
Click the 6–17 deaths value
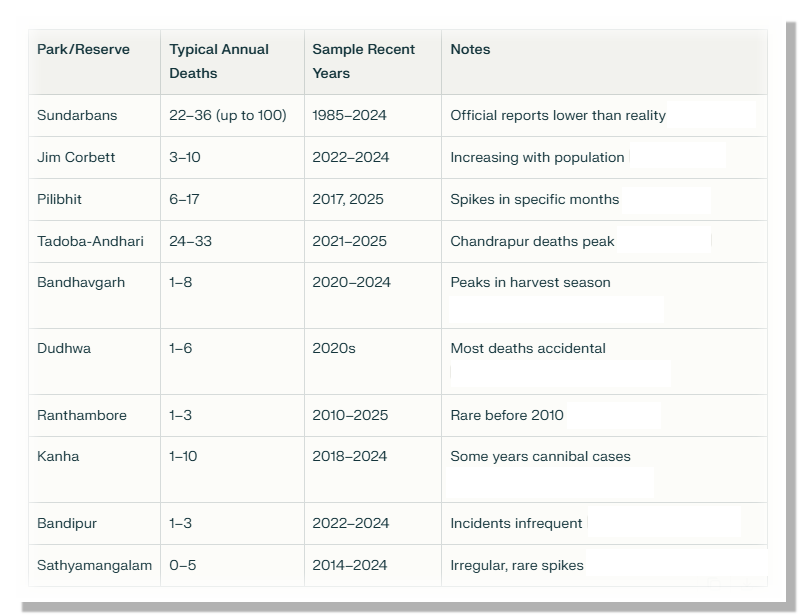(x=184, y=199)
